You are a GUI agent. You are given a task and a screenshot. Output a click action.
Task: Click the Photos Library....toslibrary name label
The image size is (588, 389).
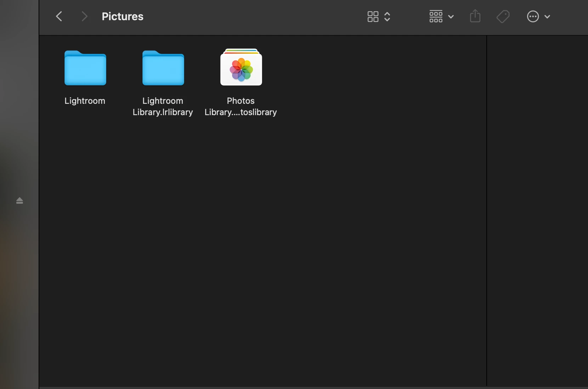(x=241, y=107)
